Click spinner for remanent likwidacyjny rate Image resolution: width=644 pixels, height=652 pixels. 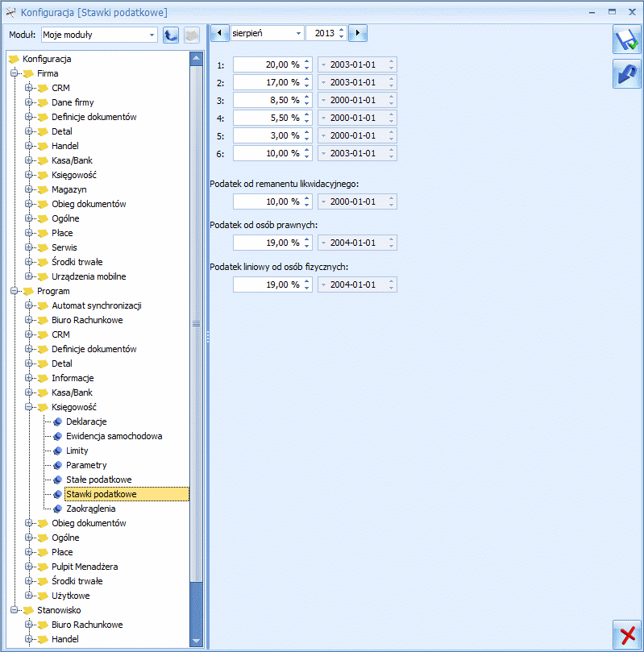(x=307, y=201)
